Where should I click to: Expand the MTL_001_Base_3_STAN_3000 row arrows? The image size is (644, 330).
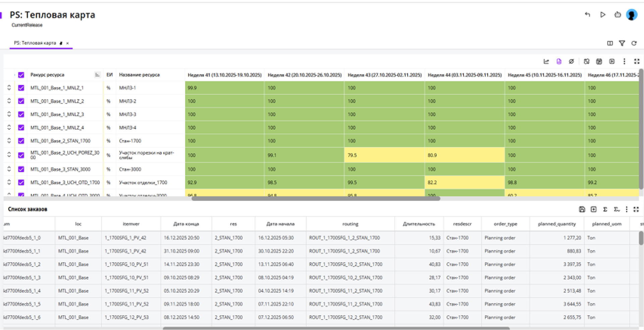click(9, 169)
